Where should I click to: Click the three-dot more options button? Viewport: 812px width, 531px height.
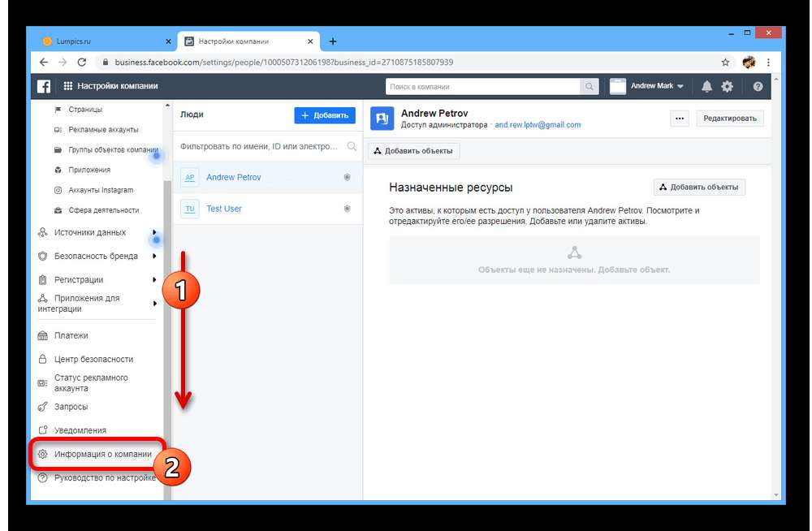pyautogui.click(x=680, y=119)
